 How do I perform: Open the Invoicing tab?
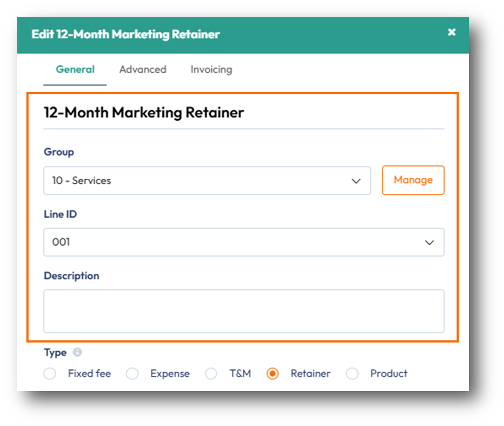(211, 69)
